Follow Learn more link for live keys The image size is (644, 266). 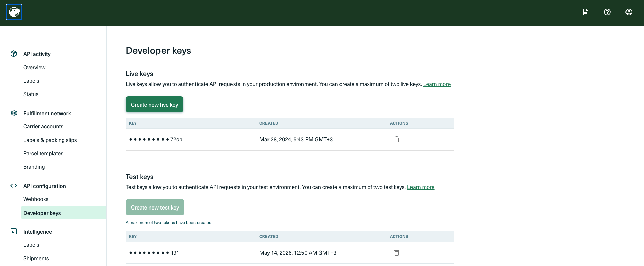(437, 84)
